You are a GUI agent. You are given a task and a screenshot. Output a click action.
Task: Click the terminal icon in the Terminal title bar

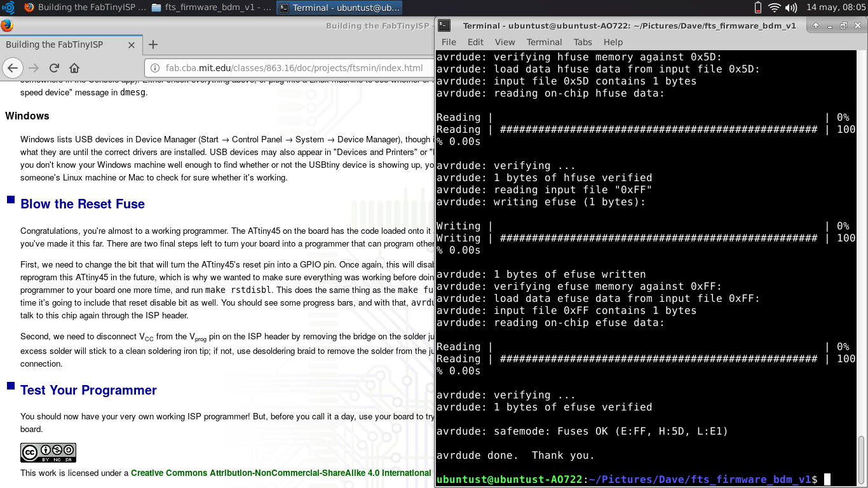click(x=445, y=25)
